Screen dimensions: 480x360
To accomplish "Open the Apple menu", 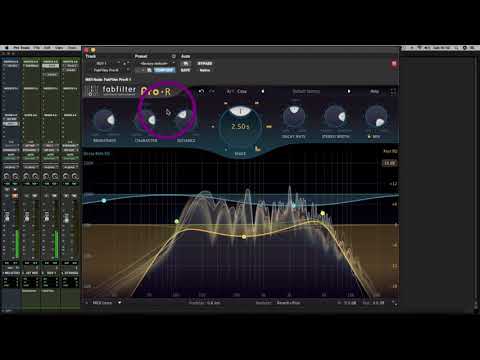I will click(6, 48).
